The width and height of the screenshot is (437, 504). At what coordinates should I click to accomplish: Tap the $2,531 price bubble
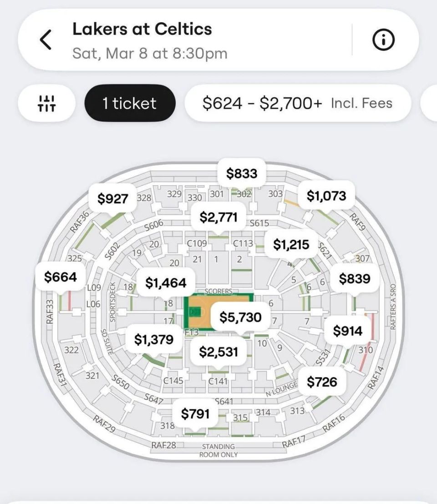(218, 352)
